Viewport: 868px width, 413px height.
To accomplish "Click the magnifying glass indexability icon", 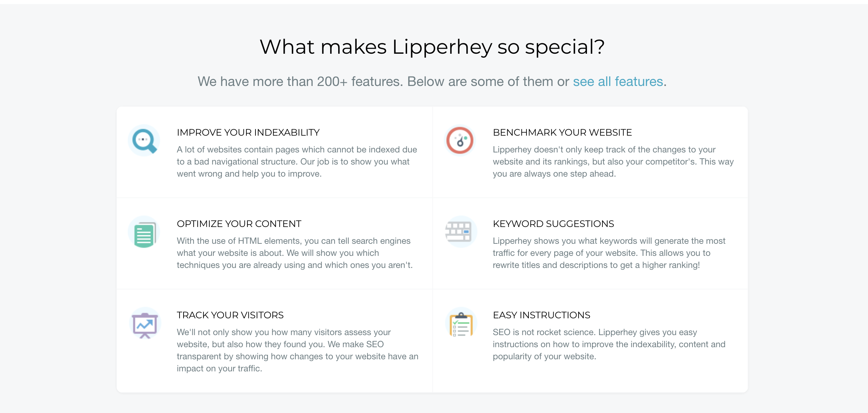I will pos(144,140).
